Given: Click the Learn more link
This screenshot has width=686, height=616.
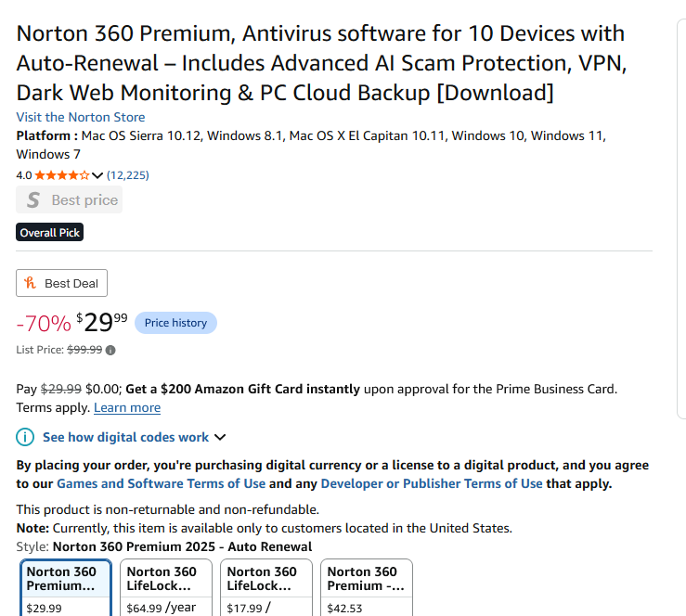Looking at the screenshot, I should pos(127,407).
